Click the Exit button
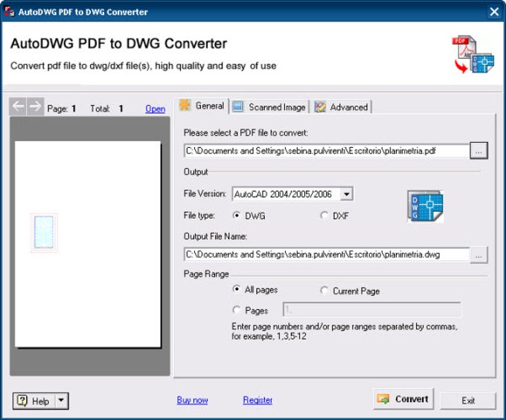This screenshot has width=506, height=420. point(468,401)
